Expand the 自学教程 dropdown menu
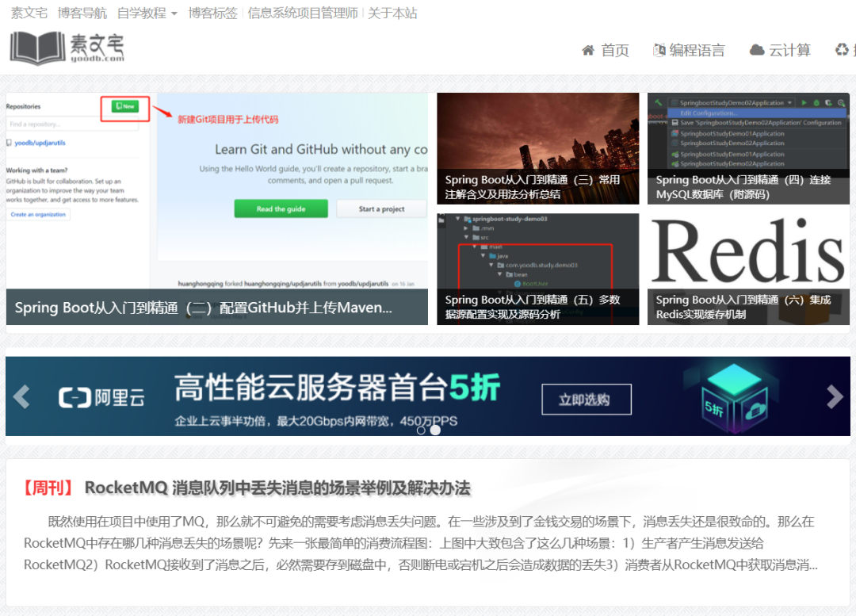The image size is (856, 616). (147, 13)
